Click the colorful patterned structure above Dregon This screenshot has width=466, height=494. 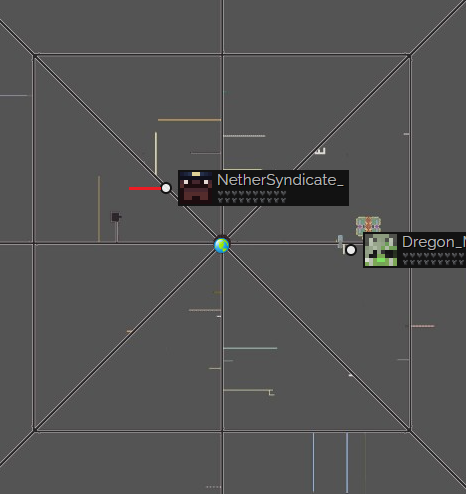(x=368, y=227)
